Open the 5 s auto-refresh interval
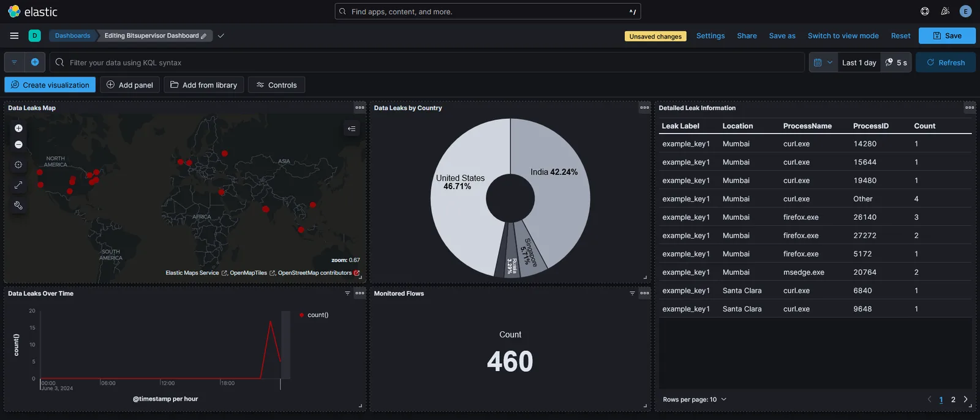Screen dimensions: 980x420 pos(896,62)
